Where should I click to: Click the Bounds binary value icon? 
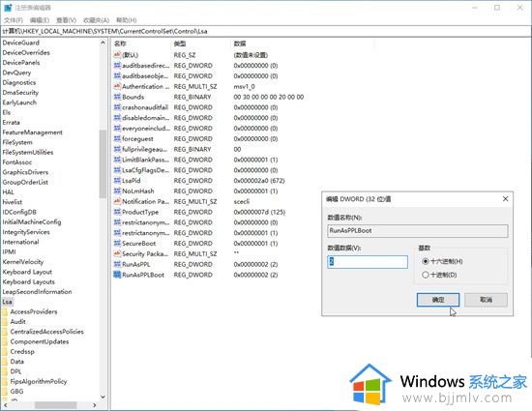pos(117,97)
